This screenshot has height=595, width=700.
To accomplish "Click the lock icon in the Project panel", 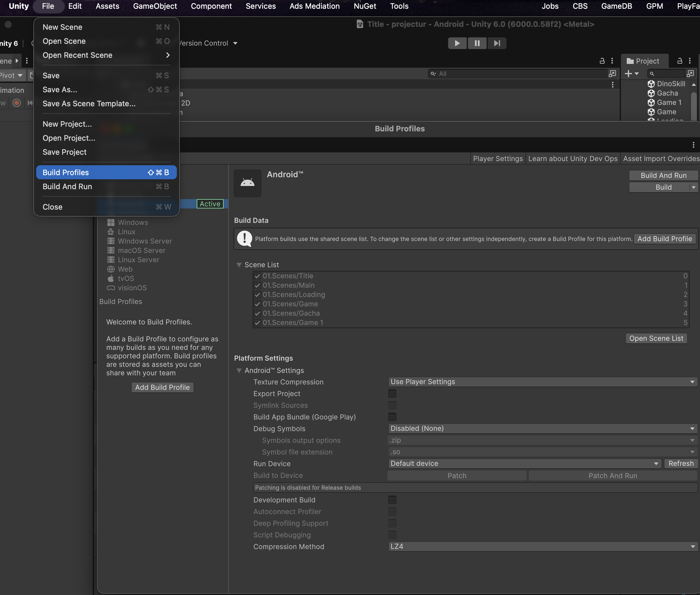I will click(x=680, y=61).
